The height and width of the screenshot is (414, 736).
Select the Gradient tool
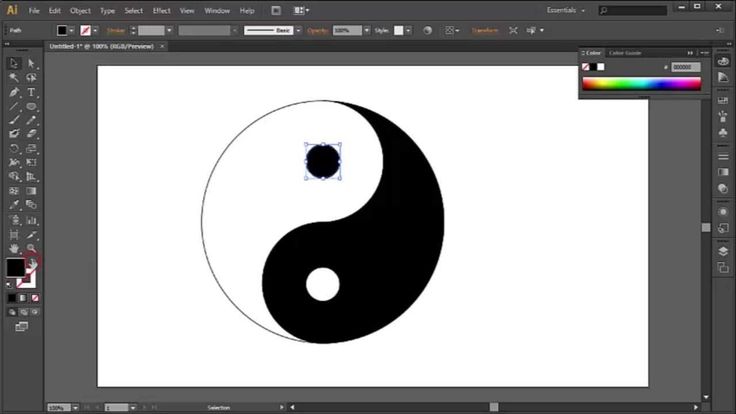click(31, 191)
